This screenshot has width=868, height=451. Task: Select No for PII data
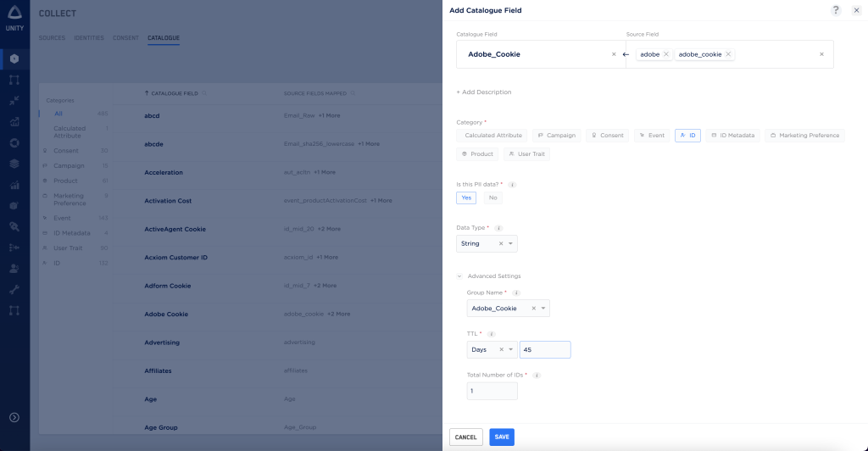[x=492, y=198]
